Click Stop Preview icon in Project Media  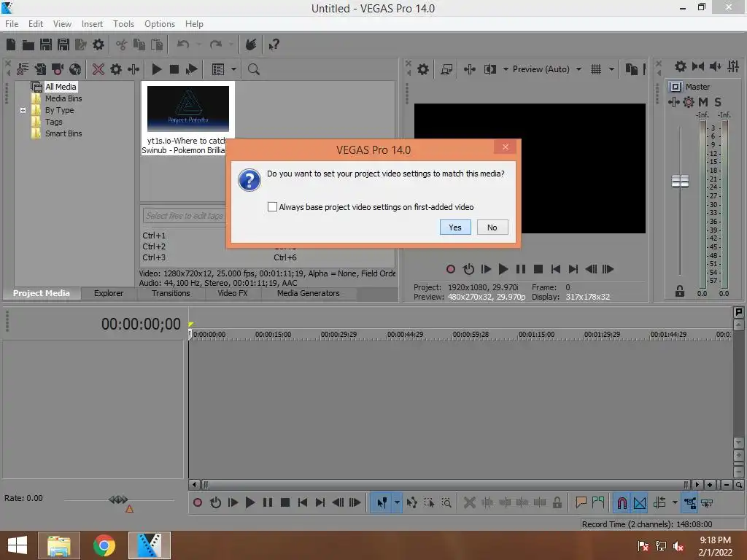coord(174,69)
